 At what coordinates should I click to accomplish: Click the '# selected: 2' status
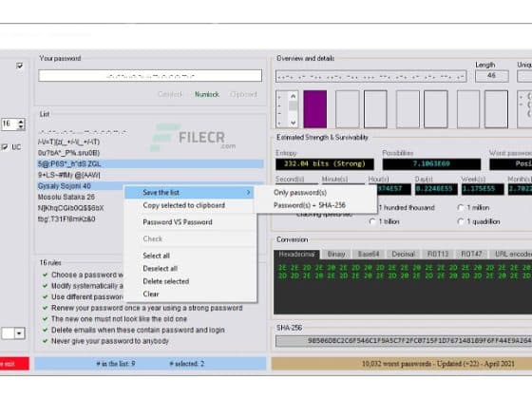(186, 364)
